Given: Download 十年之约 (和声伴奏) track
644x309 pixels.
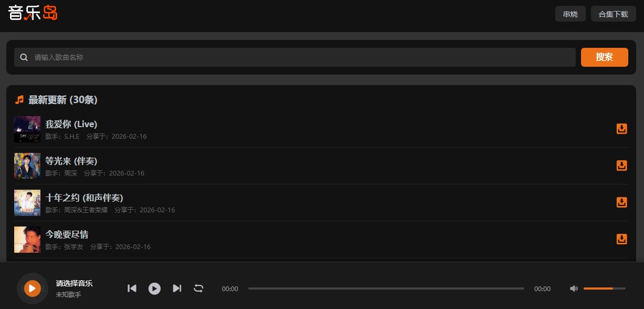Looking at the screenshot, I should (x=621, y=202).
